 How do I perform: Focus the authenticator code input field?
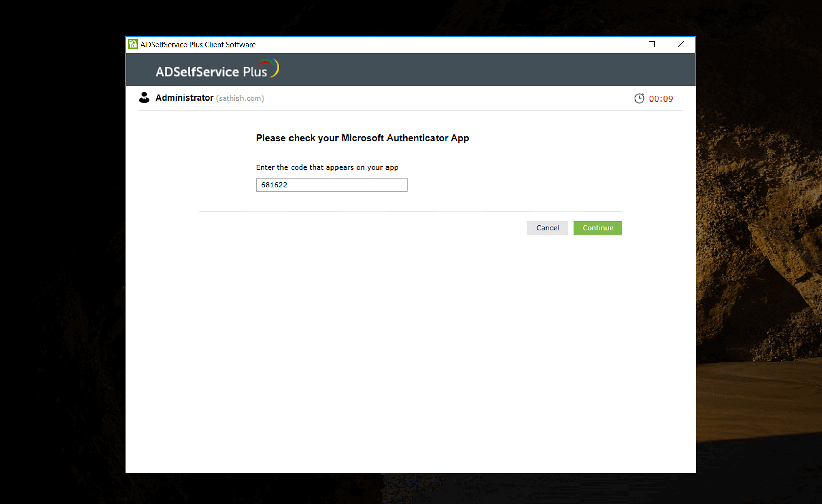point(331,185)
